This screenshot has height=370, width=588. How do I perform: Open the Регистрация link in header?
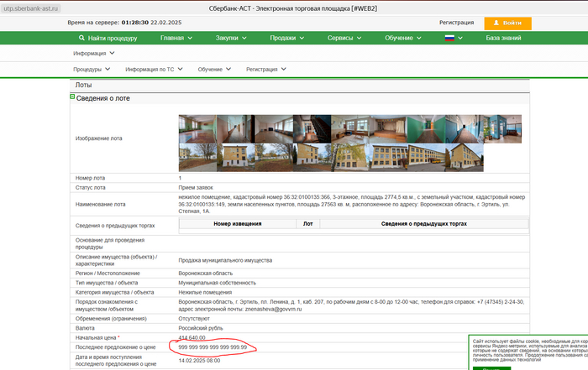pyautogui.click(x=456, y=23)
